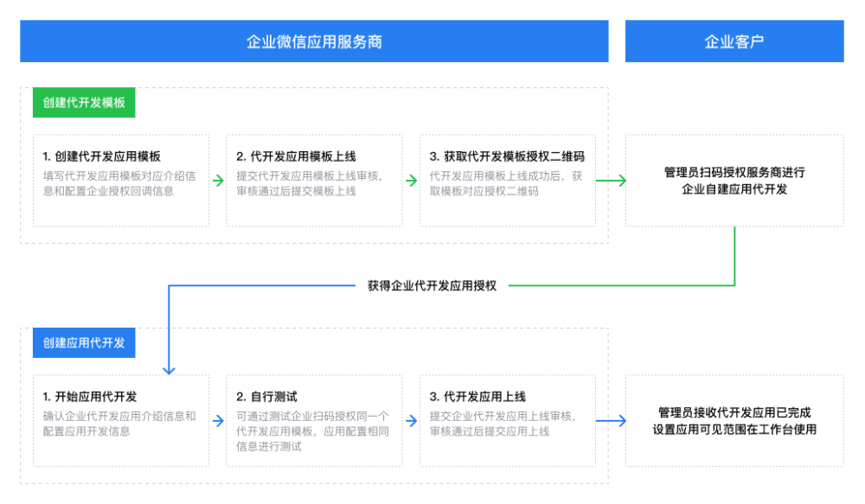The width and height of the screenshot is (865, 504).
Task: Click blue arrow between 自行测试 and 代开发应用上线
Action: tap(412, 421)
